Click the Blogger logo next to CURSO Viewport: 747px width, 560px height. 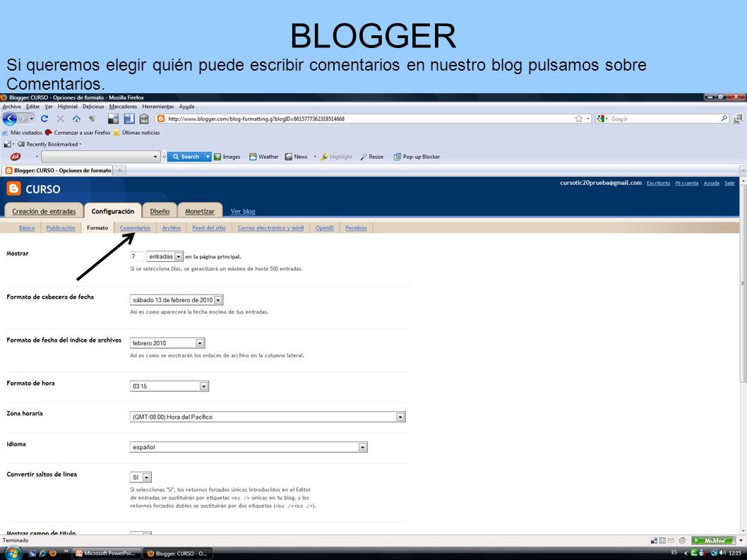14,189
